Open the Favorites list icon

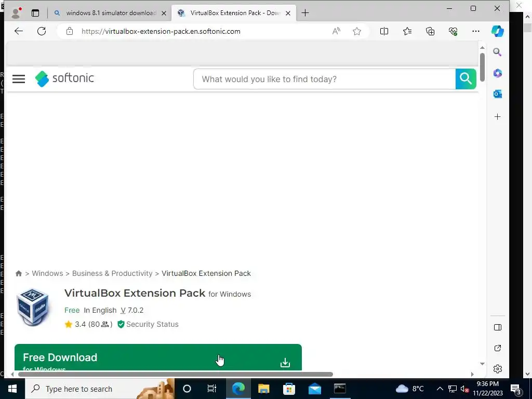click(407, 31)
